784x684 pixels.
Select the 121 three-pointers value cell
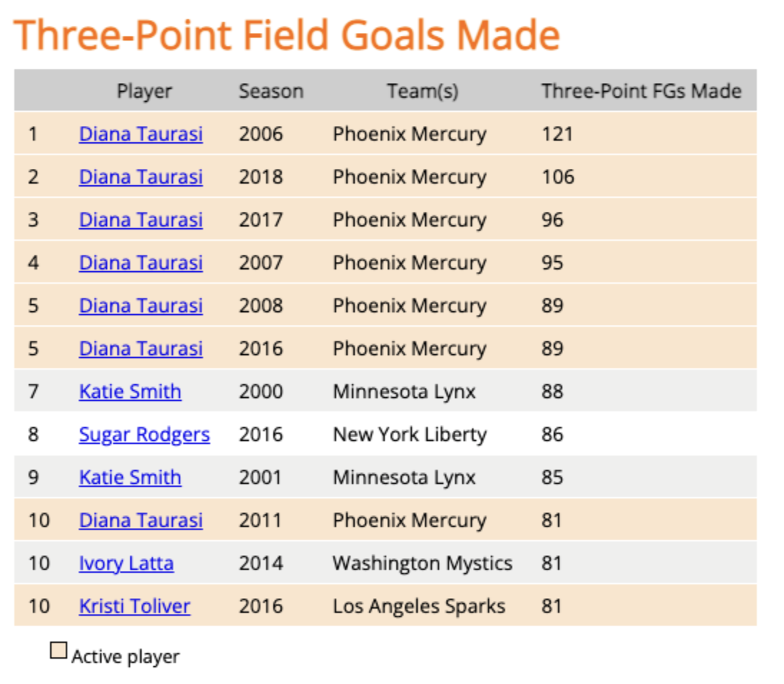pos(557,134)
